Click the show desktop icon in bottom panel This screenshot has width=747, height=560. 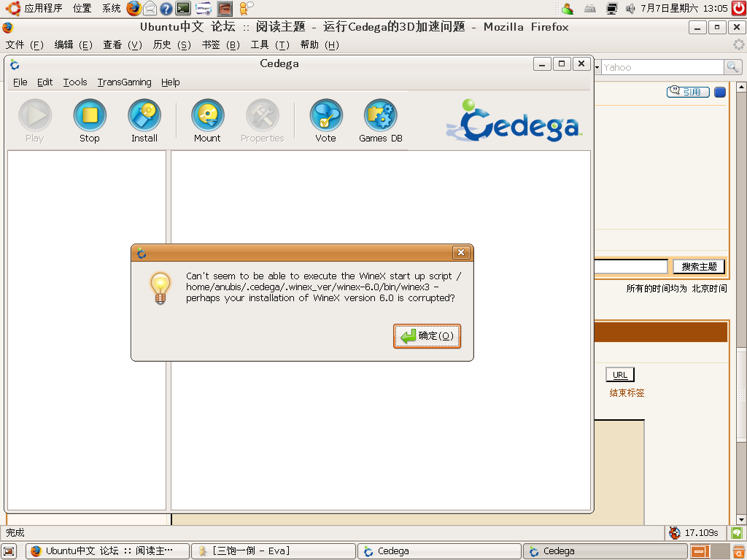(9, 551)
